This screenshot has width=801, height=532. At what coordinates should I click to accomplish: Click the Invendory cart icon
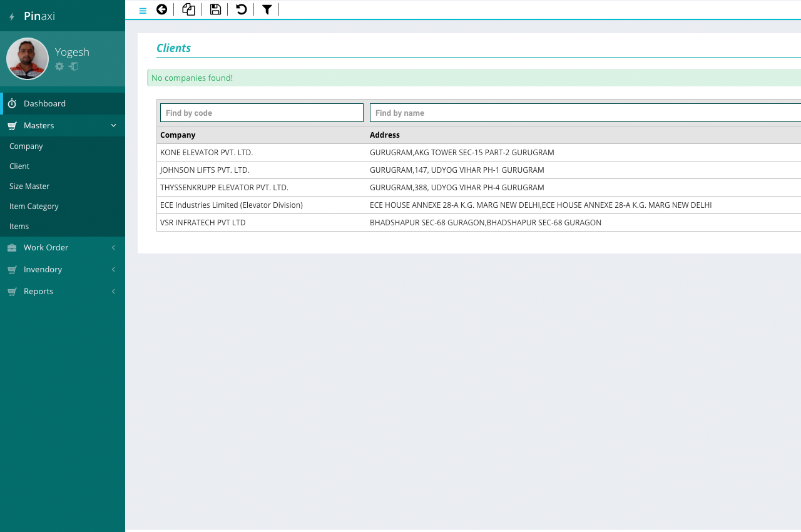tap(12, 270)
